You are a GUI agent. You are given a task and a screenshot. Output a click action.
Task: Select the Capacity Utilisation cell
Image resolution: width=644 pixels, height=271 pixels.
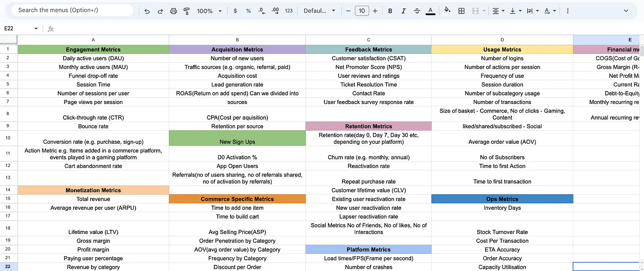point(502,267)
